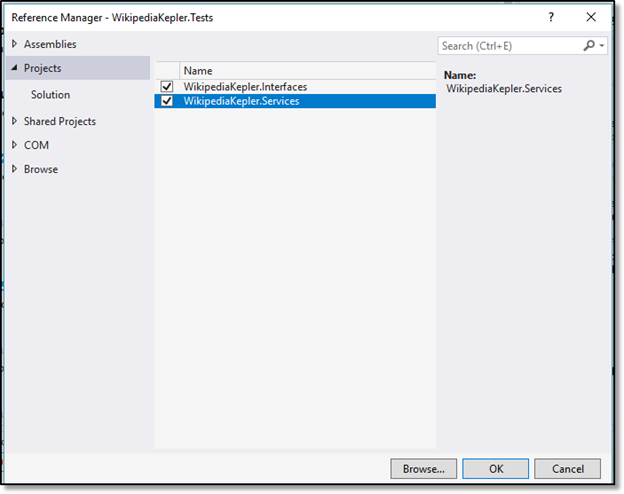624x494 pixels.
Task: Uncheck WikipediaKepler.Services checkbox
Action: tap(167, 101)
